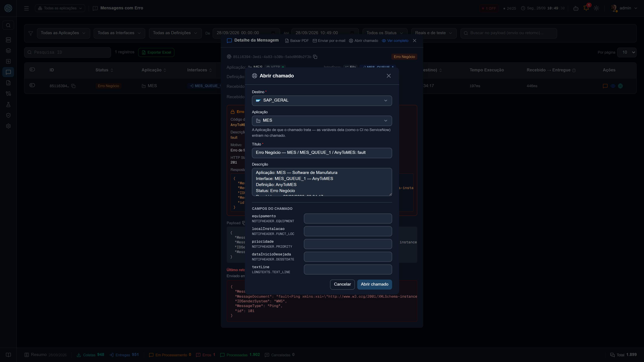Sort table by Status column
The image size is (644, 362).
(x=104, y=70)
